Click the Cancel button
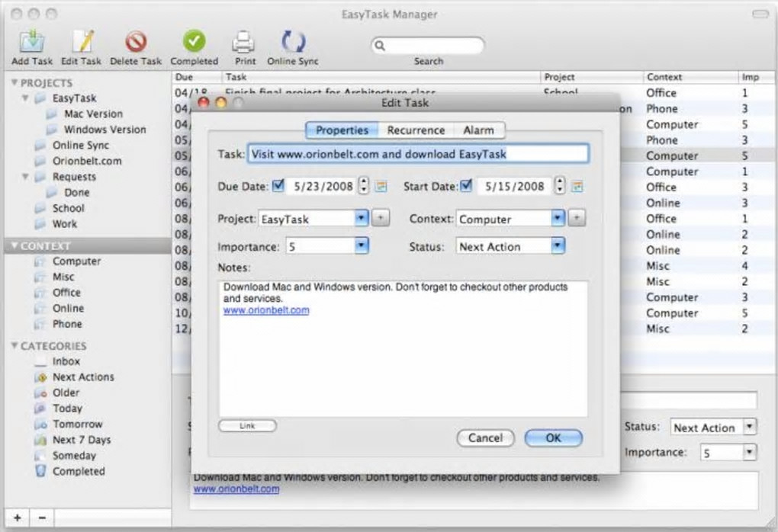The image size is (778, 532). coord(485,437)
